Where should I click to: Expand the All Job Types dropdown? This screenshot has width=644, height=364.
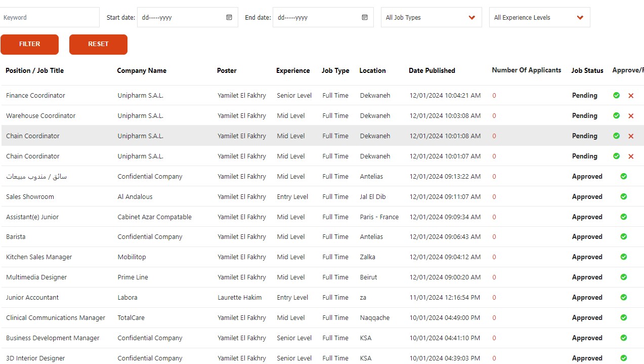point(431,17)
